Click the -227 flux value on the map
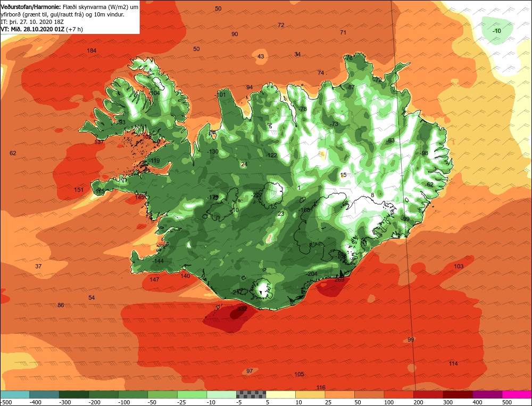 tap(256, 195)
